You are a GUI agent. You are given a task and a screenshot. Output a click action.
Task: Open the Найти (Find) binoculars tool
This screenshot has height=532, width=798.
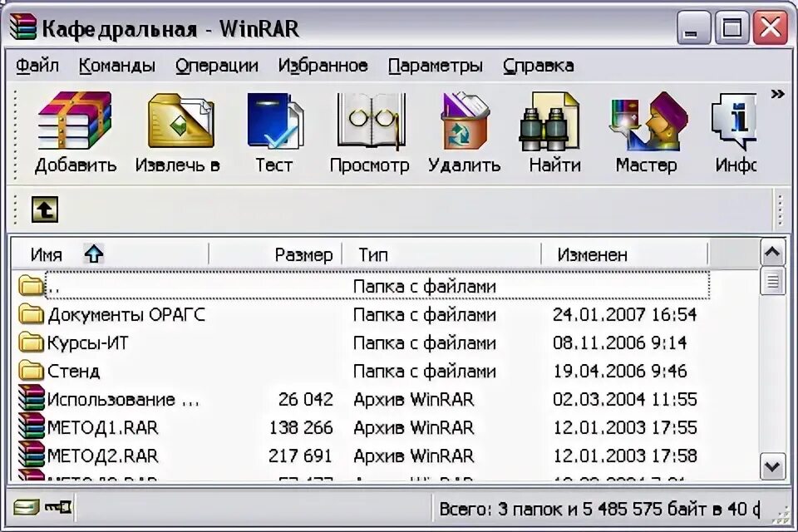point(550,121)
